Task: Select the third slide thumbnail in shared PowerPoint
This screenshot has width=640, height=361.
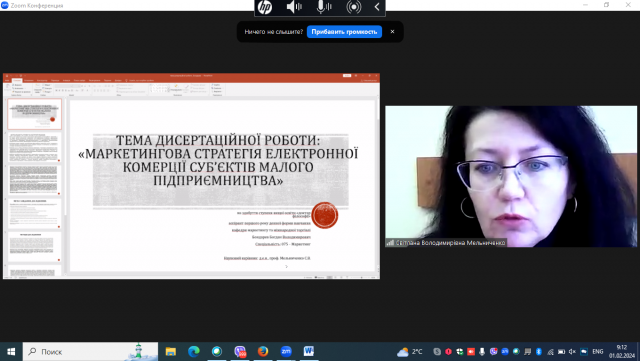Action: (35, 180)
